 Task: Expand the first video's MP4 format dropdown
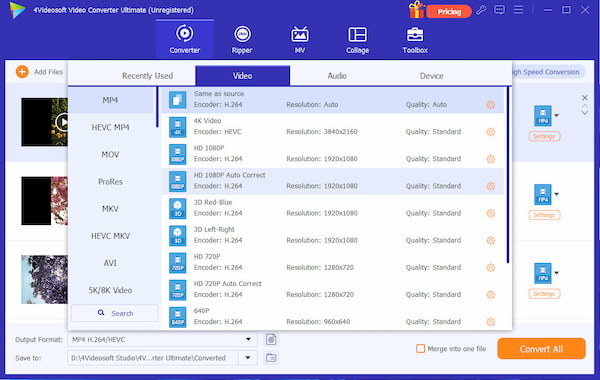[556, 115]
